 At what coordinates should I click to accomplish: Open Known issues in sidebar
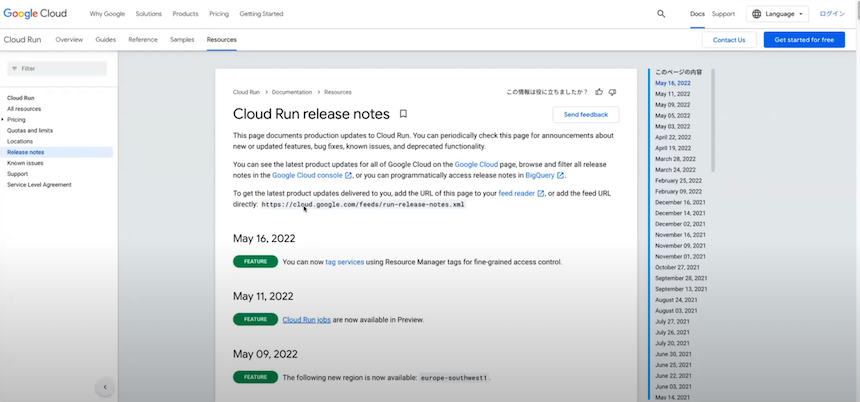[25, 163]
